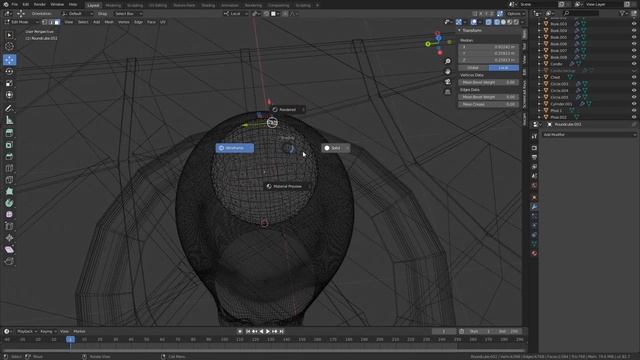The width and height of the screenshot is (640, 360).
Task: Toggle camera view gizmo button
Action: (448, 82)
